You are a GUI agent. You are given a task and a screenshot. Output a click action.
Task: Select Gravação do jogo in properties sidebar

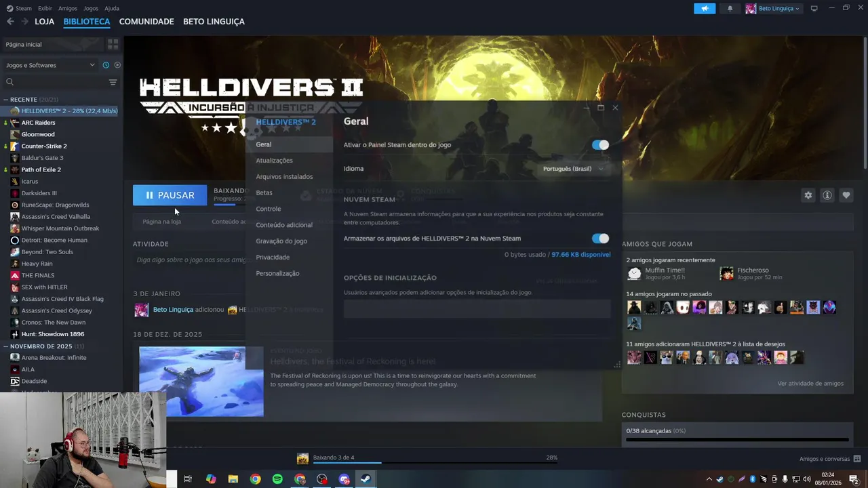[x=281, y=241]
